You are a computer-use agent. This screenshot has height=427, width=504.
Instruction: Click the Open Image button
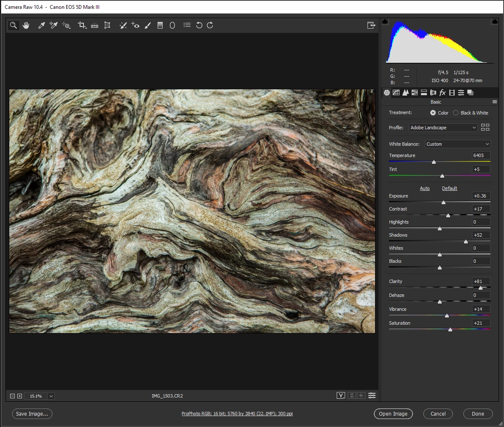393,414
